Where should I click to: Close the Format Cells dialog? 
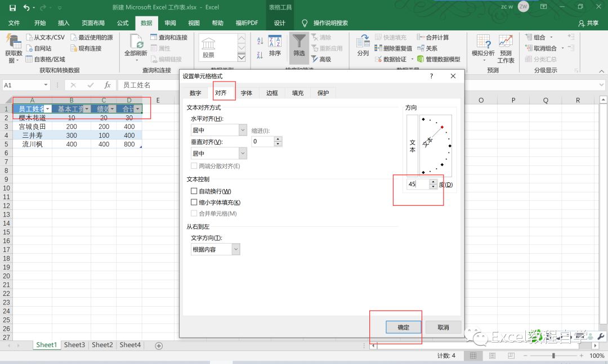pyautogui.click(x=453, y=76)
